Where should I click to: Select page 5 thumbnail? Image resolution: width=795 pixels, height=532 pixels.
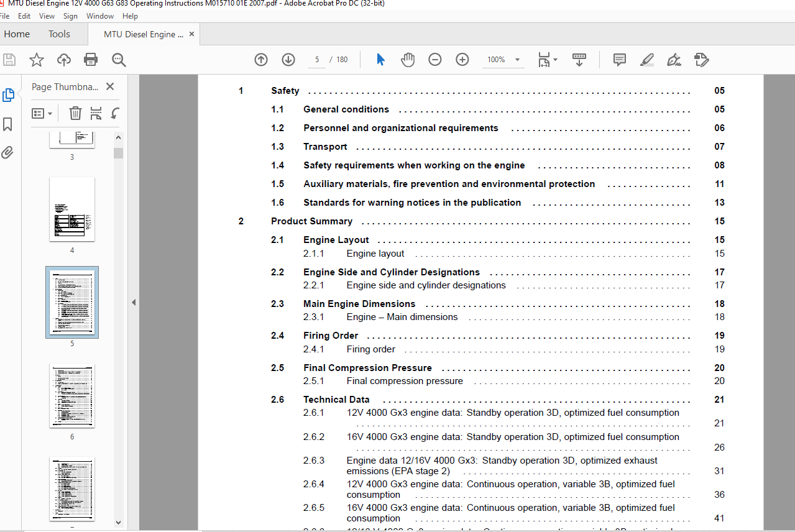[x=72, y=302]
